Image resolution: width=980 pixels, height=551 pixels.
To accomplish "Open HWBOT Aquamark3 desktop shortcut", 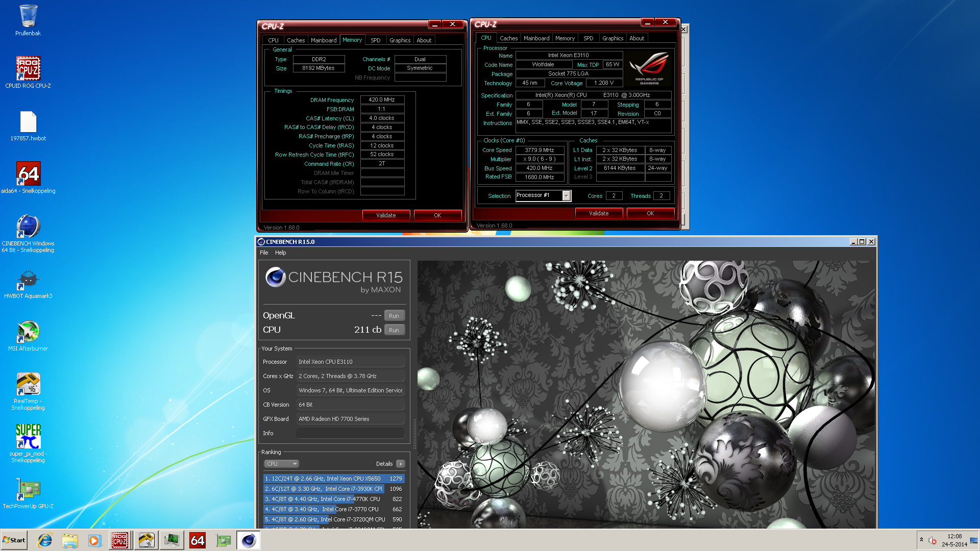I will [x=28, y=284].
